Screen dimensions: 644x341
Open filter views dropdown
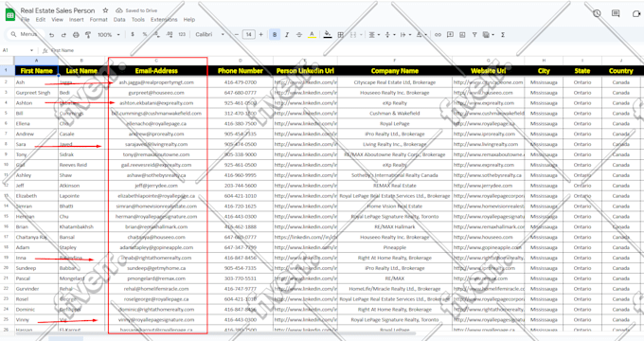click(489, 35)
